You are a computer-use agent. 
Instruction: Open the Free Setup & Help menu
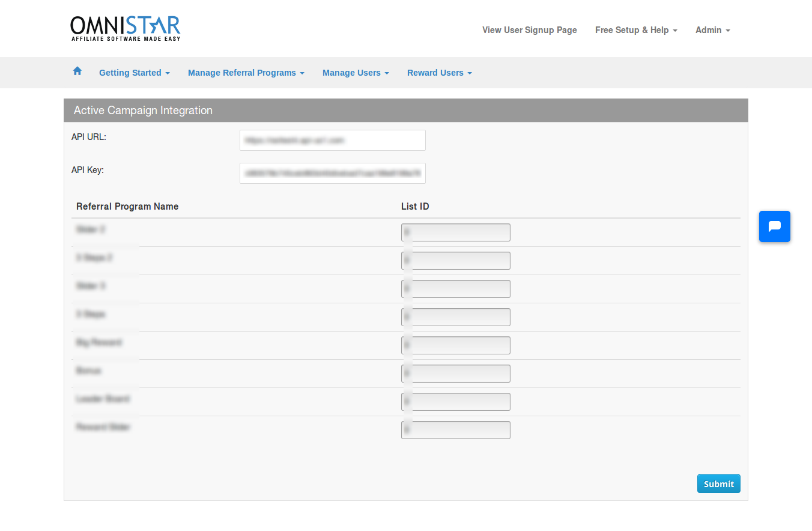click(x=636, y=30)
